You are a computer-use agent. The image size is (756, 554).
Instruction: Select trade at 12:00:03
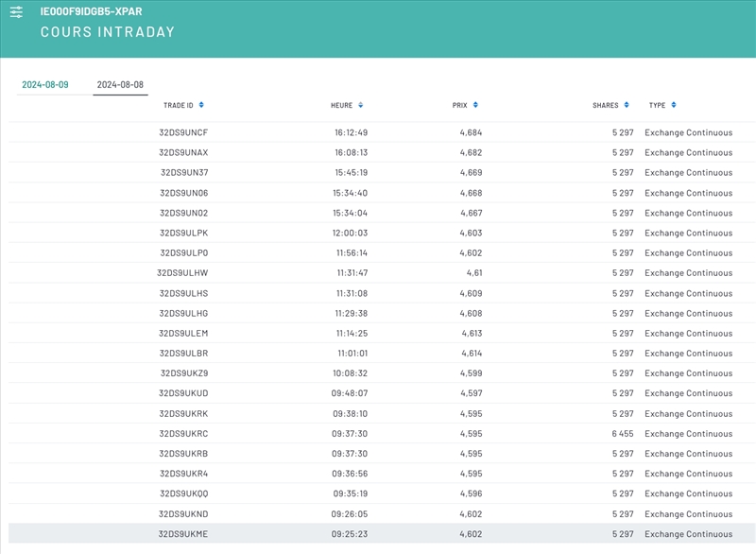pos(350,233)
